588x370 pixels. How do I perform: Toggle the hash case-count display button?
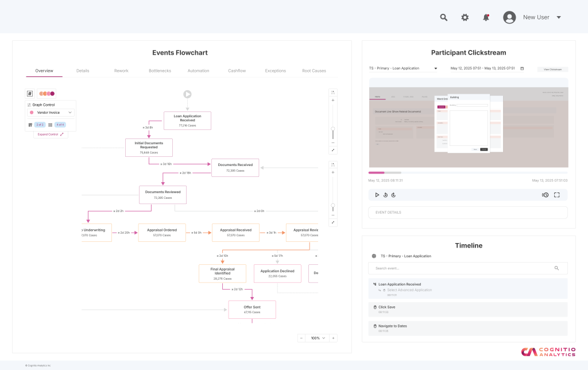[30, 94]
